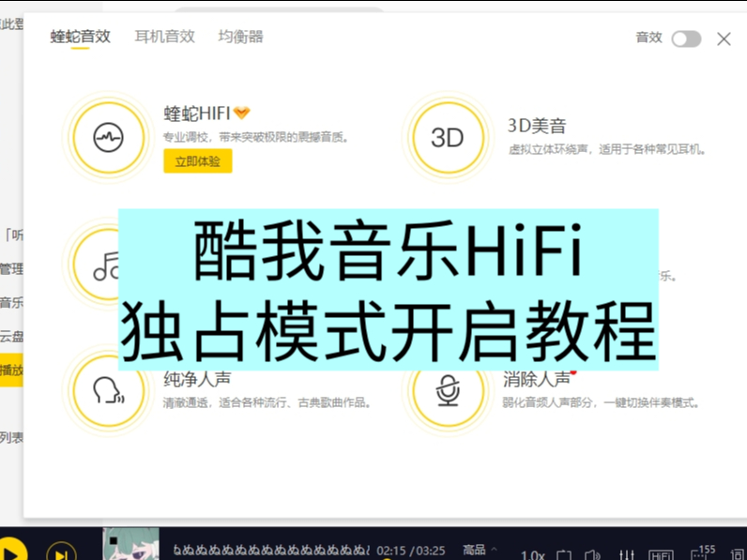Open the 均衡器 tab
The width and height of the screenshot is (747, 560).
[240, 37]
